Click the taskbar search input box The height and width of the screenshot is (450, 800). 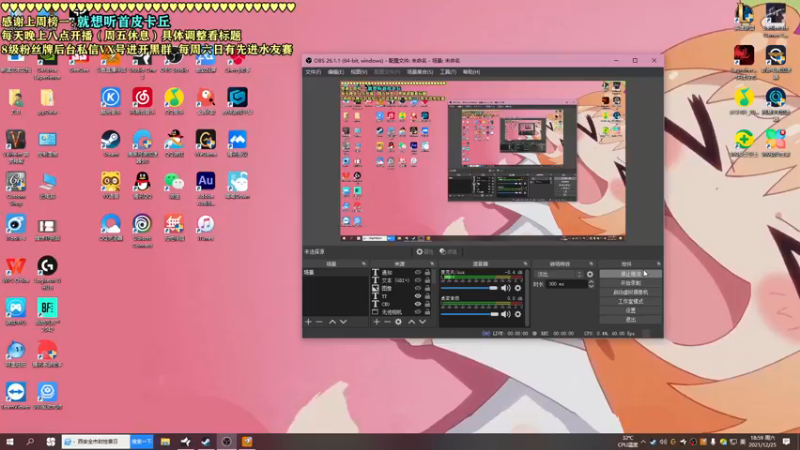coord(96,442)
